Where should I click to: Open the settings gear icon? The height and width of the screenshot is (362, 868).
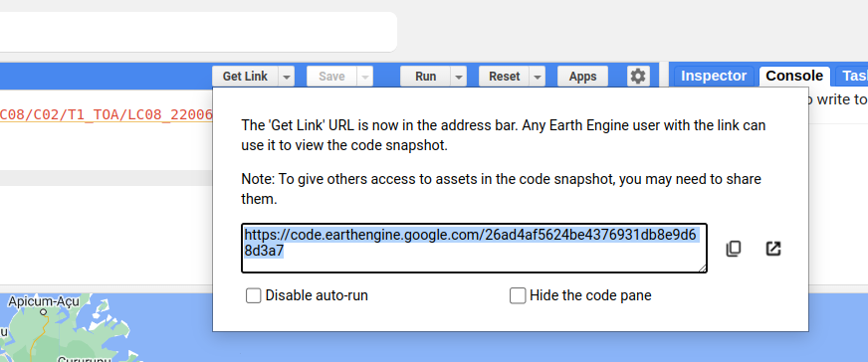point(638,77)
